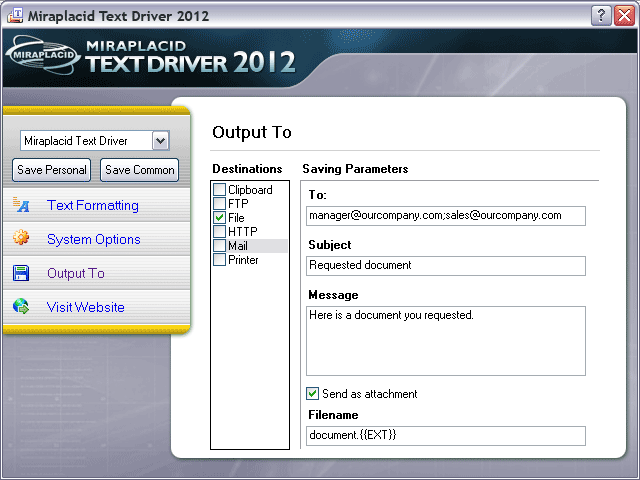Open the Text Formatting section
Screen dimensions: 640x480
[x=93, y=205]
